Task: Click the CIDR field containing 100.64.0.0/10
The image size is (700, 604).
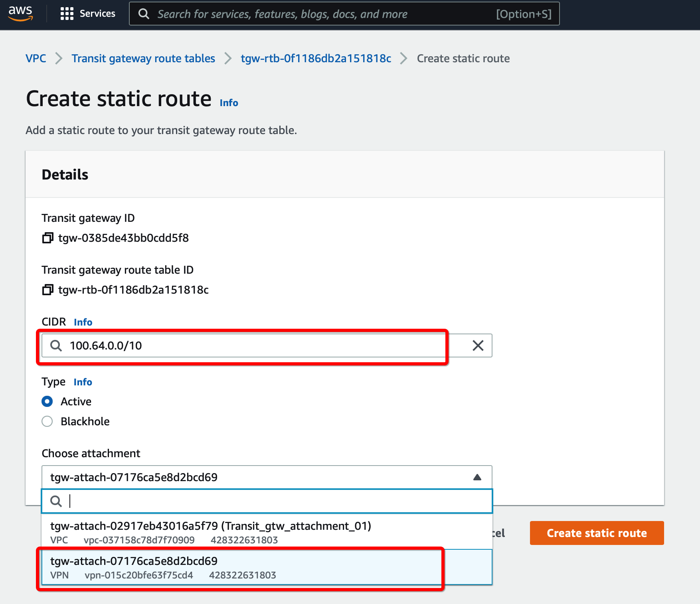Action: (267, 345)
